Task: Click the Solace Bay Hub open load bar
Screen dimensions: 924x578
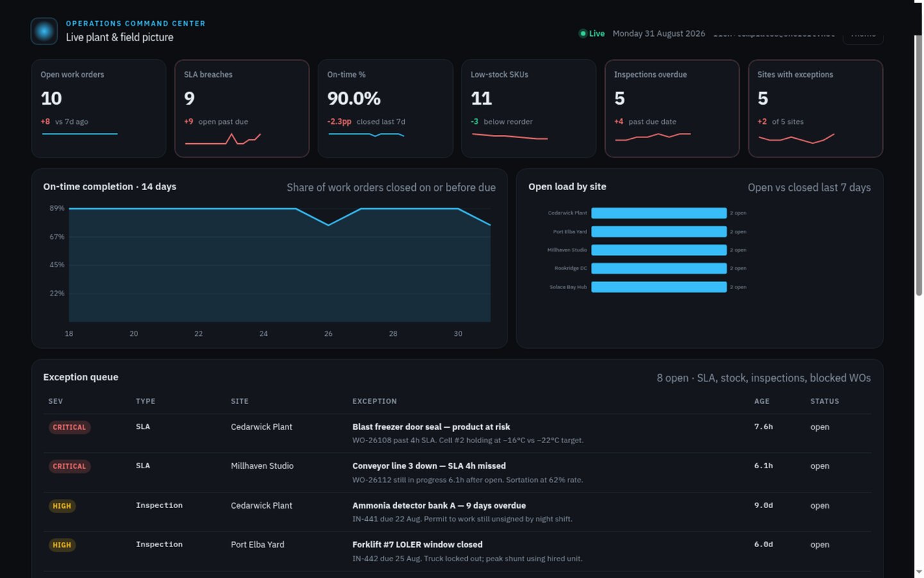Action: pyautogui.click(x=659, y=286)
